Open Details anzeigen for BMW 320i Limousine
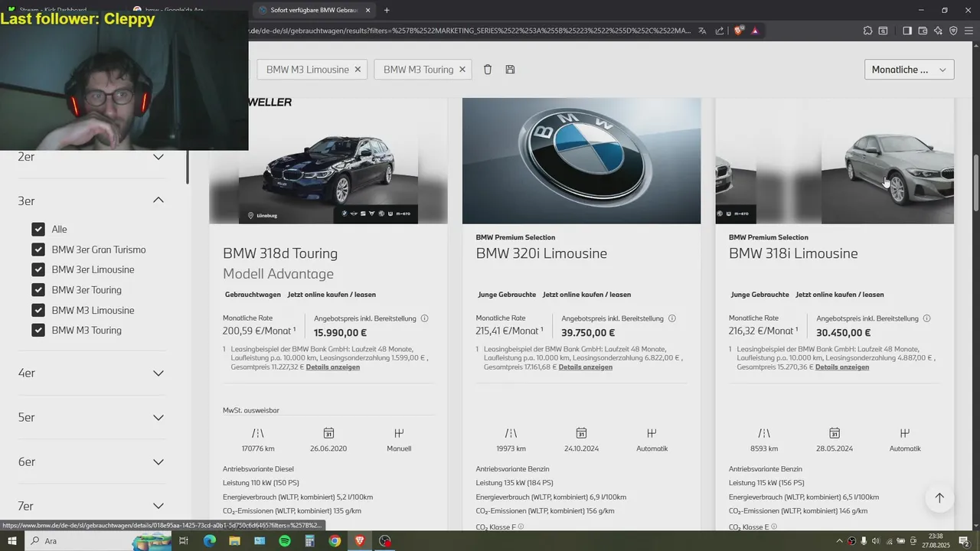Screen dimensions: 980x551 point(586,367)
